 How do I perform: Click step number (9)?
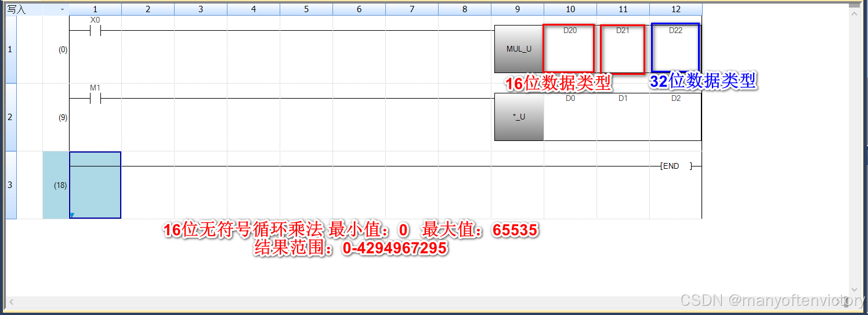[63, 118]
